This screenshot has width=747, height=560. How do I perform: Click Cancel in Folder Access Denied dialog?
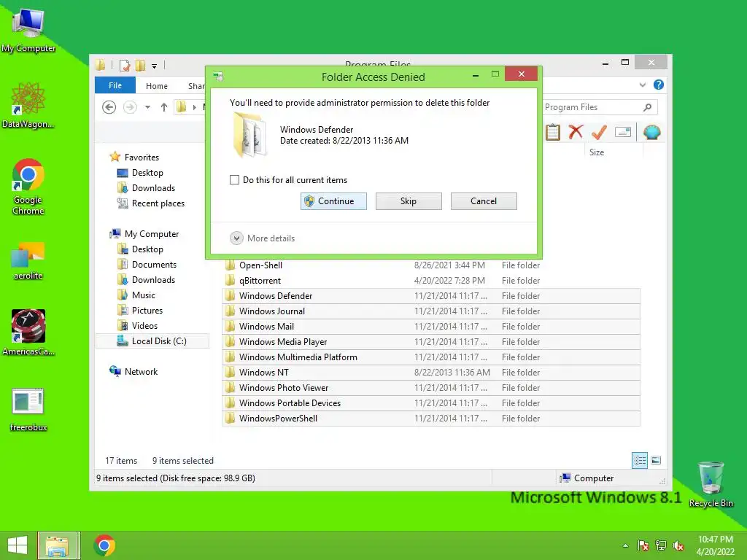[x=484, y=201]
